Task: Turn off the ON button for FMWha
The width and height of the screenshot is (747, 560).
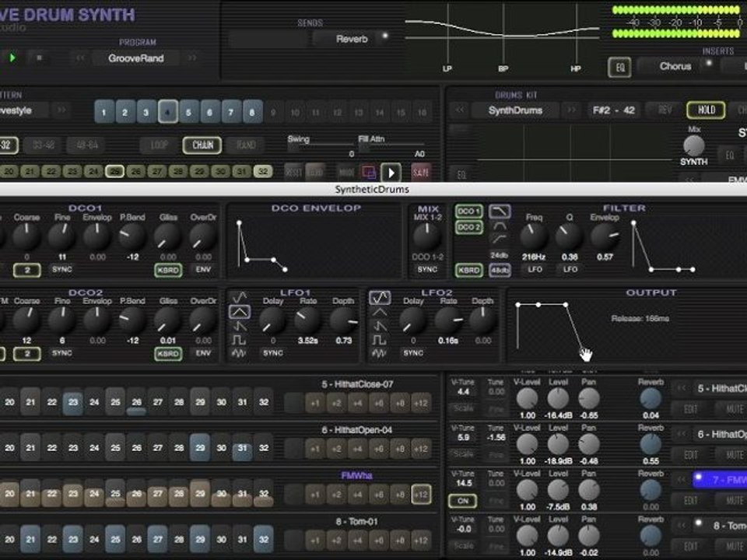Action: pos(464,501)
